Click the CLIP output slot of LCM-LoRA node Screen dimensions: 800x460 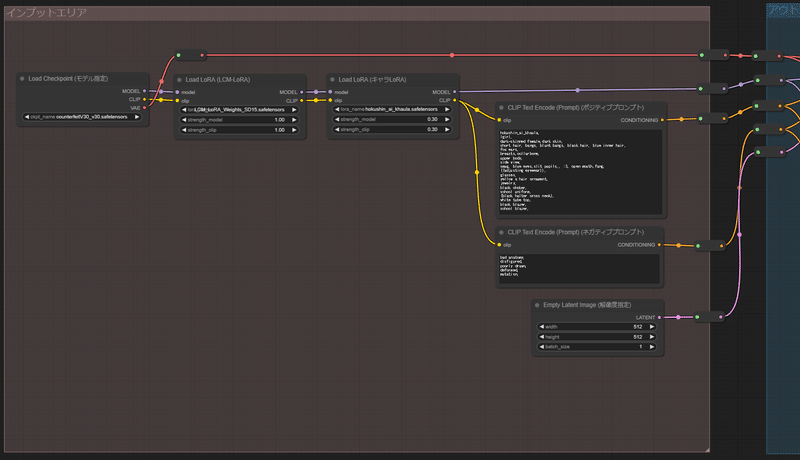tap(302, 100)
